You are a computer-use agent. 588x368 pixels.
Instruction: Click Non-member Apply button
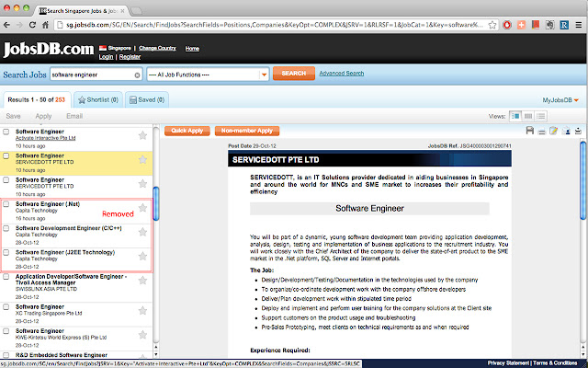click(247, 131)
